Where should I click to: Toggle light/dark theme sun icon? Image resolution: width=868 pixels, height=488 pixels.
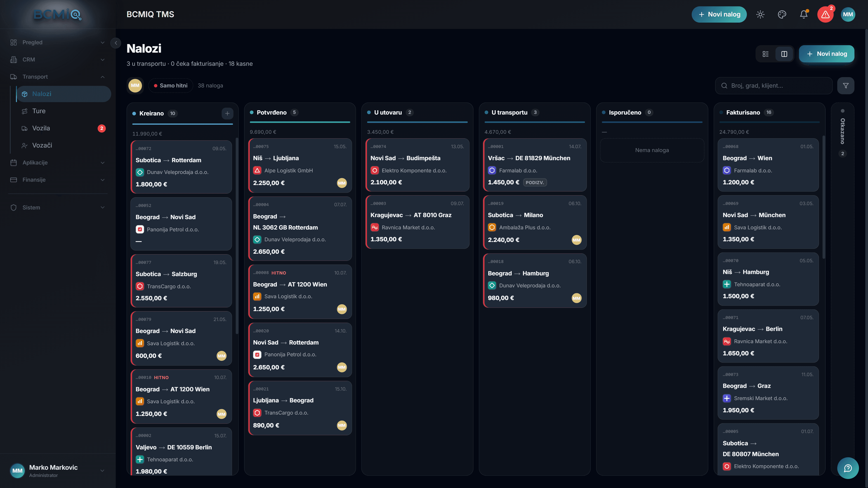tap(760, 14)
